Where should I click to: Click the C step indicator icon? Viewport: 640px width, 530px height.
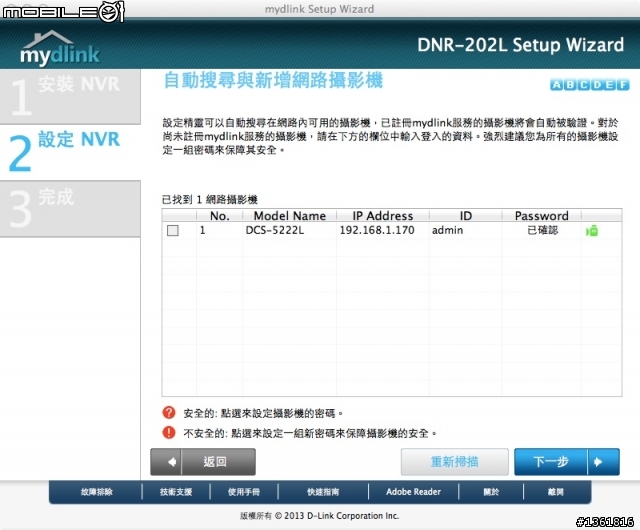[x=583, y=85]
